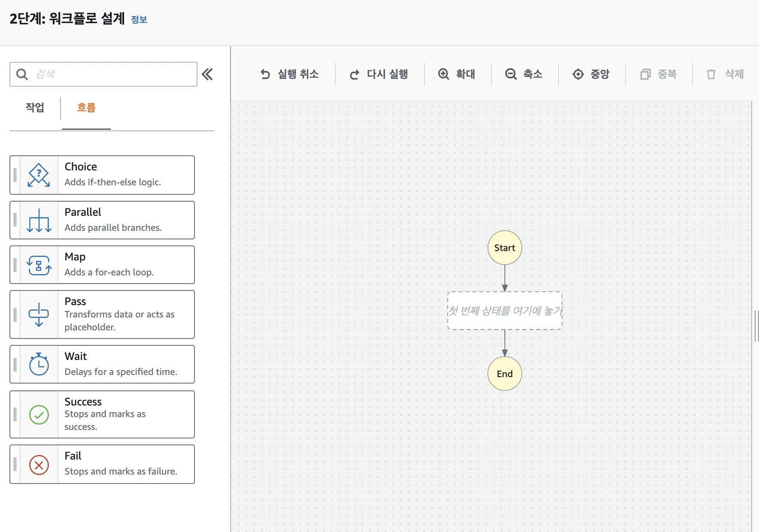Click the Pass state icon
This screenshot has height=532, width=759.
click(x=39, y=315)
